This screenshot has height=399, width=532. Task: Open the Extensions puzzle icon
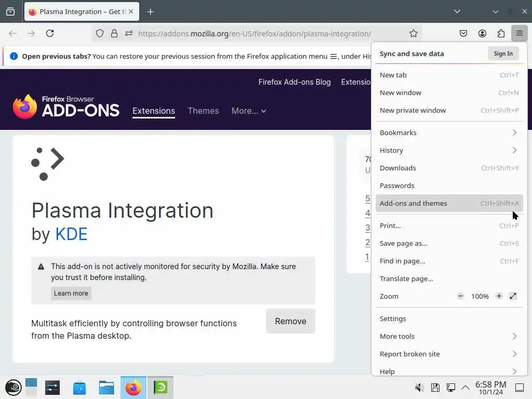coord(501,33)
